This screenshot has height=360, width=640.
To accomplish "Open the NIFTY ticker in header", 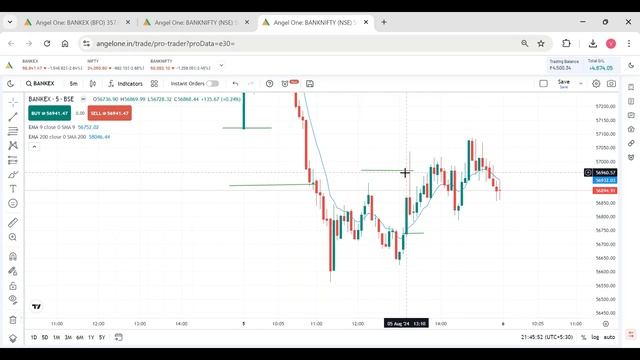I will click(116, 65).
